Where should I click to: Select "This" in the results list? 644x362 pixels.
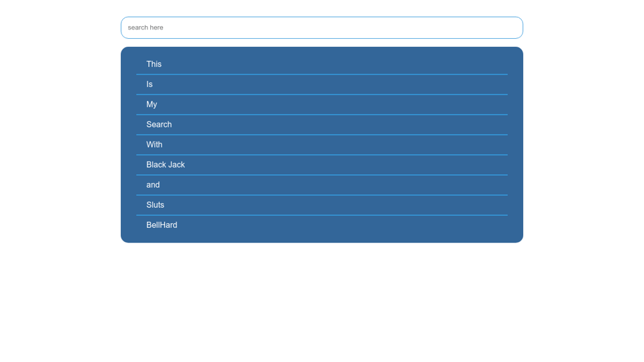(x=154, y=64)
